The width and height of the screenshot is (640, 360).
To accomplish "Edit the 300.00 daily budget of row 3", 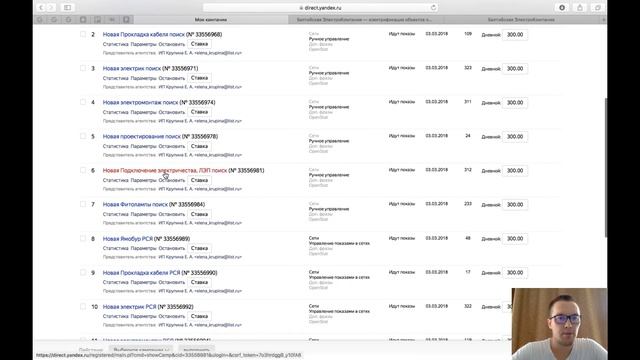I will (515, 69).
